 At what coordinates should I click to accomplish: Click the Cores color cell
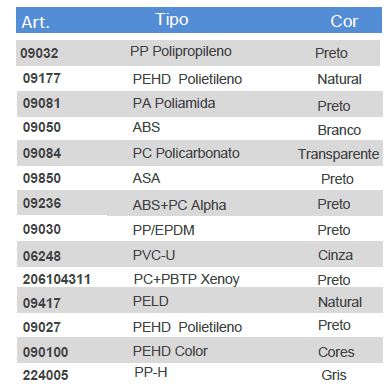tap(336, 352)
